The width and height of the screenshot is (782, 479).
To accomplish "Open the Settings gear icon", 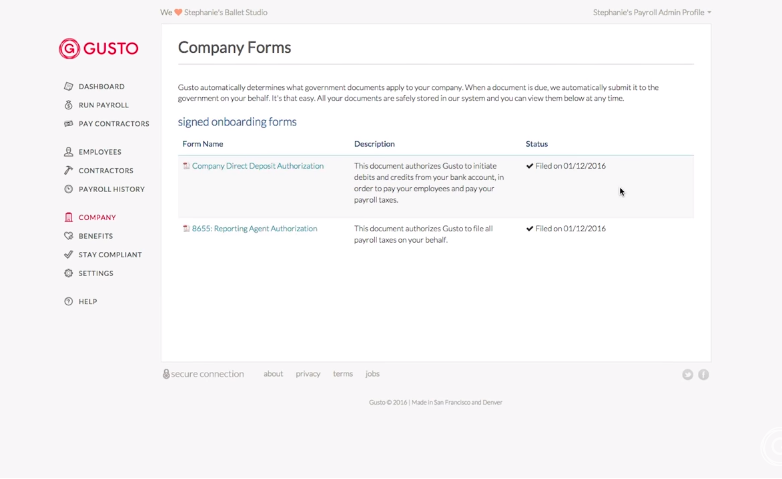I will (x=68, y=273).
